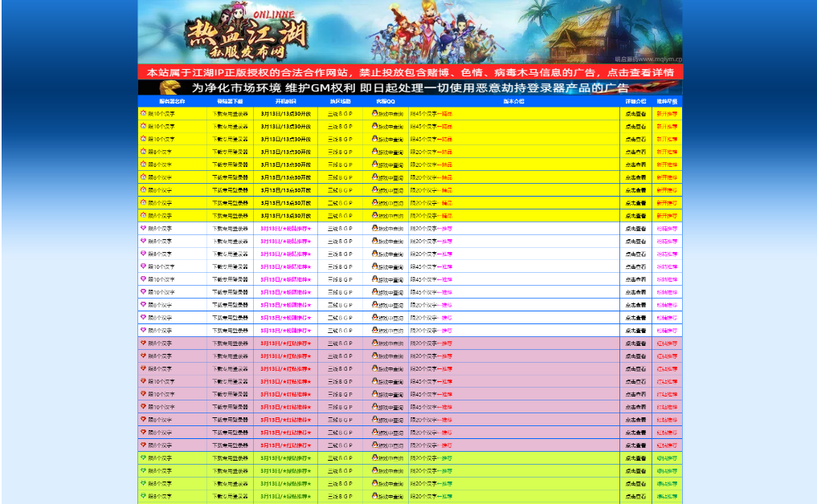Click the house icon in the last yellow row
817x504 pixels.
(143, 215)
